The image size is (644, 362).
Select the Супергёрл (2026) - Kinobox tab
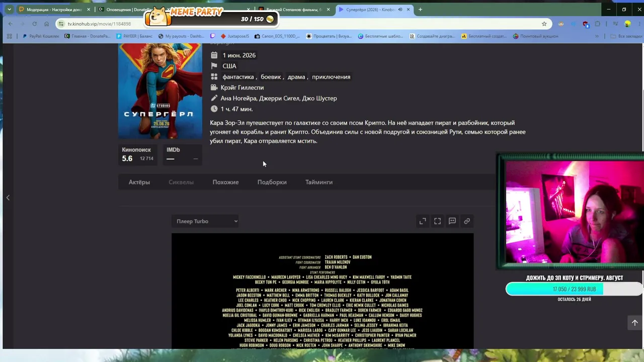tap(374, 10)
